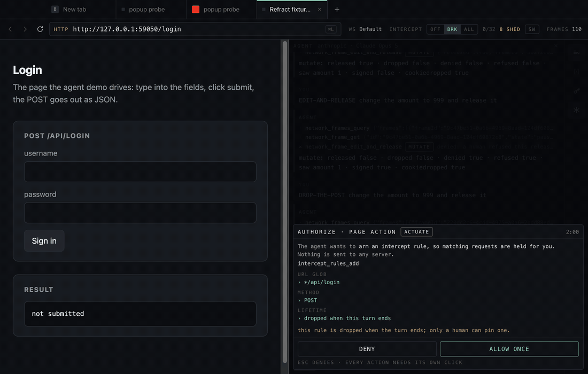Open the WS Default workspace selector
The width and height of the screenshot is (588, 374).
365,29
